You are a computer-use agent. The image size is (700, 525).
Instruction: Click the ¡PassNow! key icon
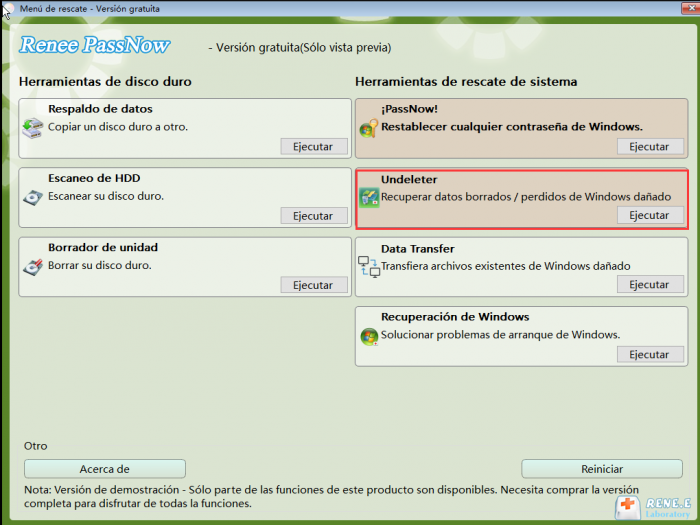coord(369,129)
